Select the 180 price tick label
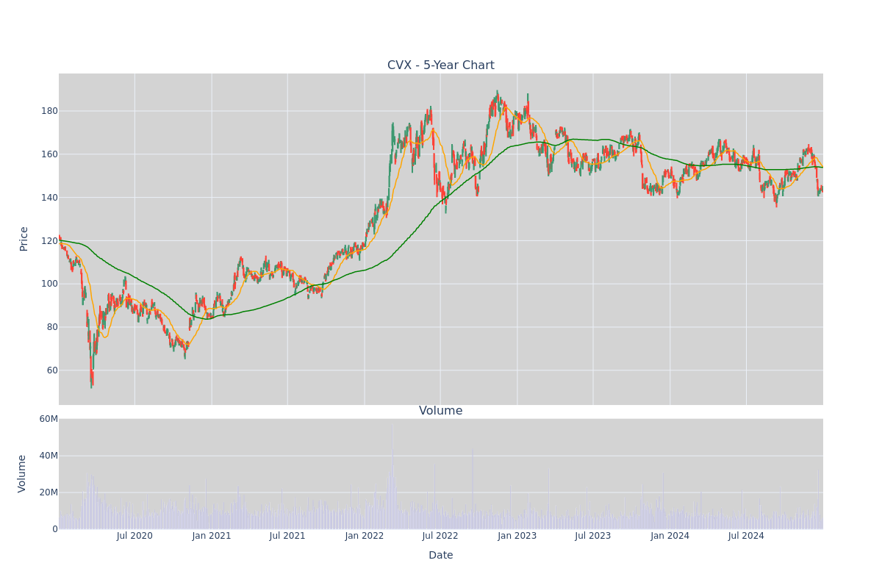Screen dimensions: 882x588 click(49, 111)
